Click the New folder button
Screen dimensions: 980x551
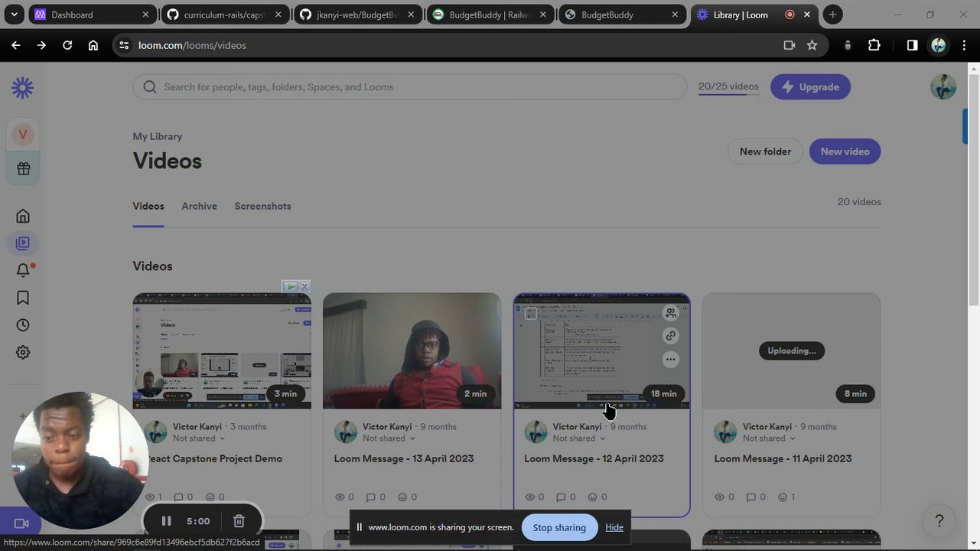point(765,152)
